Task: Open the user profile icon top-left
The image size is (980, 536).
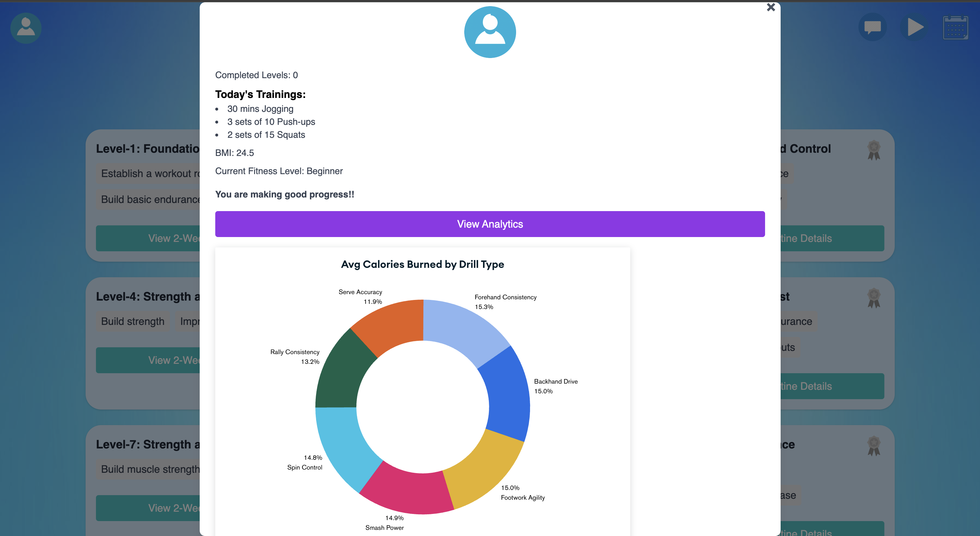Action: pos(26,28)
